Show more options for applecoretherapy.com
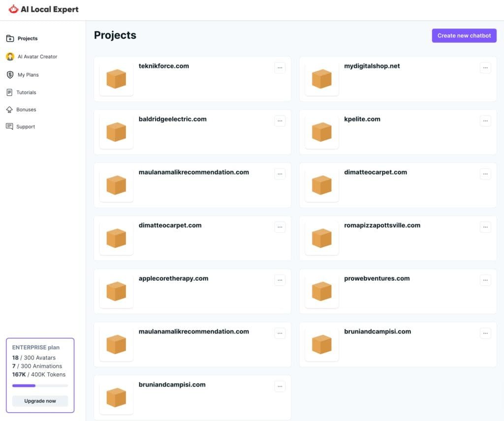504x421 pixels. (x=280, y=280)
